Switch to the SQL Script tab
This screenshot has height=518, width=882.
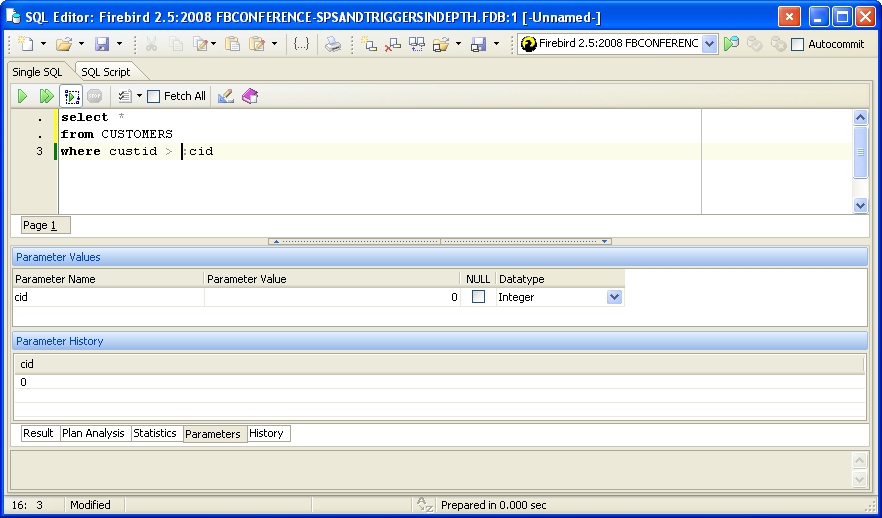tap(105, 72)
